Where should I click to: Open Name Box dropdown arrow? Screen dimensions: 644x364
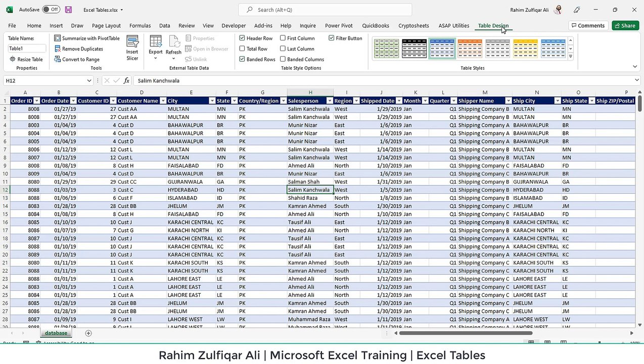(x=89, y=80)
